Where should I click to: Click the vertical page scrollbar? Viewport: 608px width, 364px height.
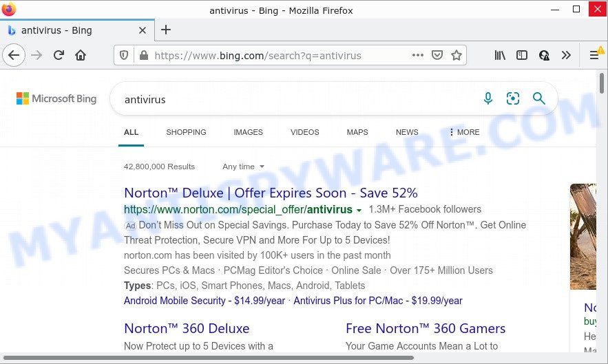(x=601, y=83)
